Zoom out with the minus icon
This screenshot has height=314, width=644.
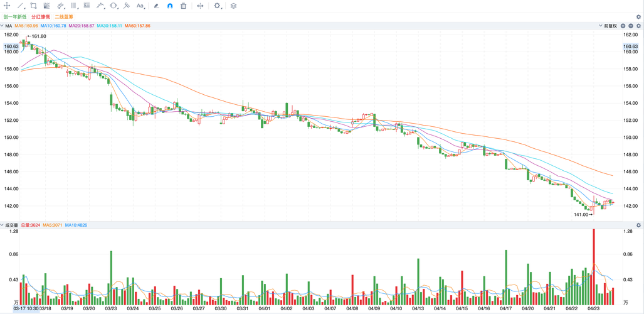[x=631, y=26]
